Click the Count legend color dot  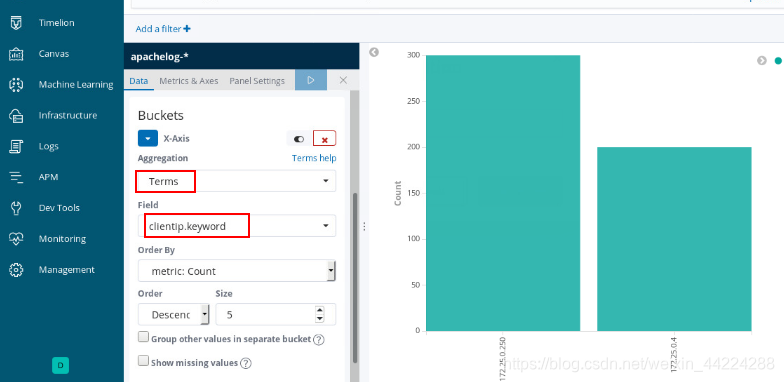(x=778, y=60)
